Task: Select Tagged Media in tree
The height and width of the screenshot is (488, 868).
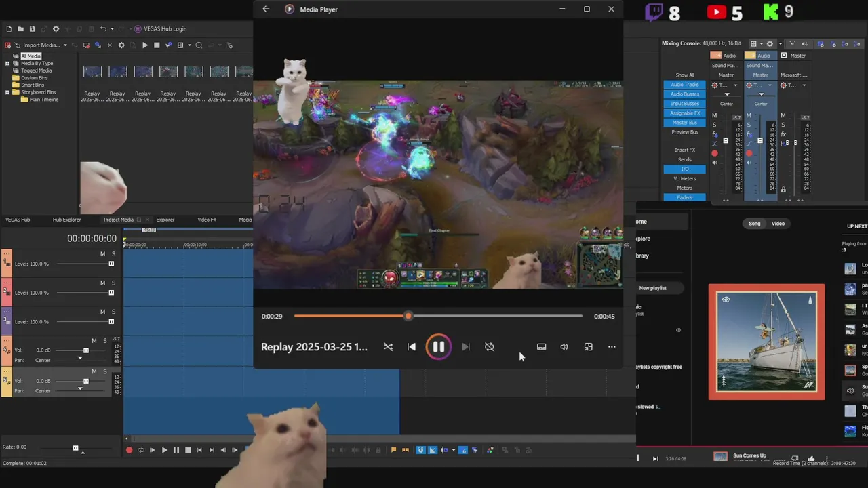Action: (x=36, y=70)
